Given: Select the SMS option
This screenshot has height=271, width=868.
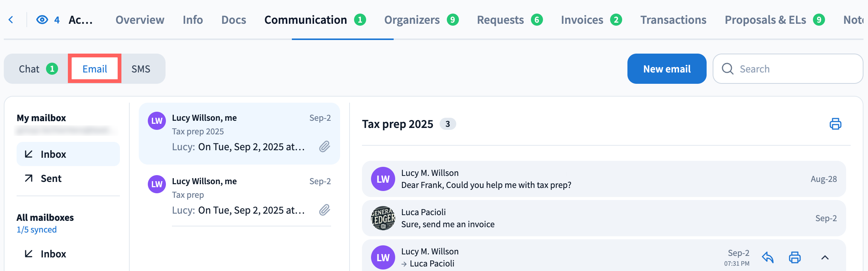Looking at the screenshot, I should [141, 69].
